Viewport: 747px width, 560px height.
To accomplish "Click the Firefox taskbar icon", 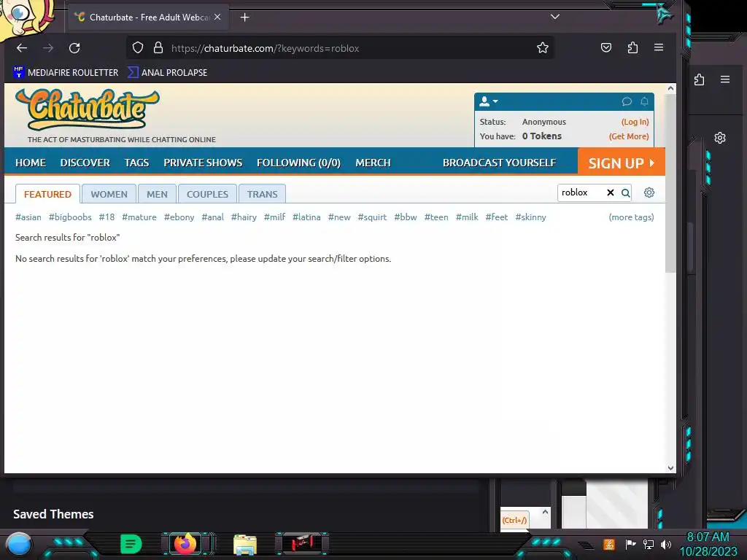I will pyautogui.click(x=185, y=544).
